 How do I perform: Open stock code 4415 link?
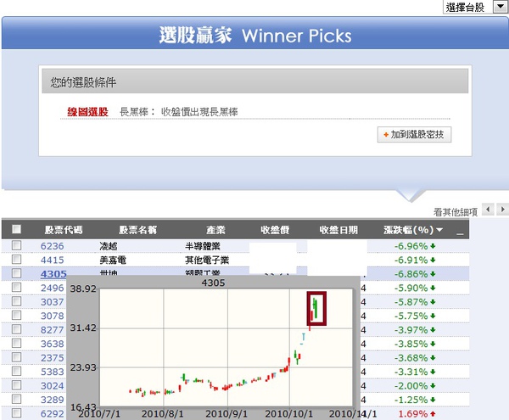(x=53, y=260)
